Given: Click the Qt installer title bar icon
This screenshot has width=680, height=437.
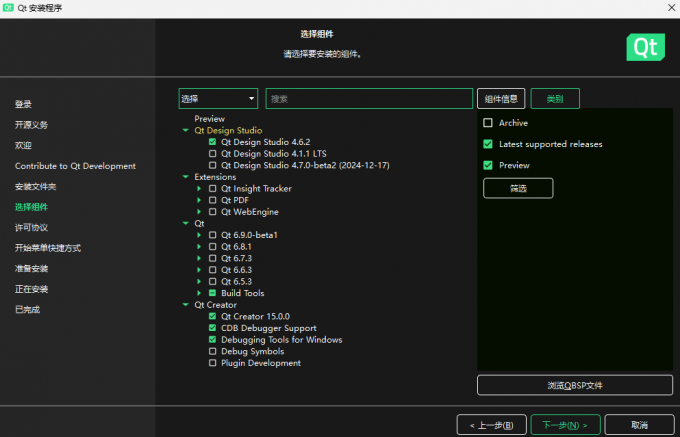Looking at the screenshot, I should click(9, 8).
